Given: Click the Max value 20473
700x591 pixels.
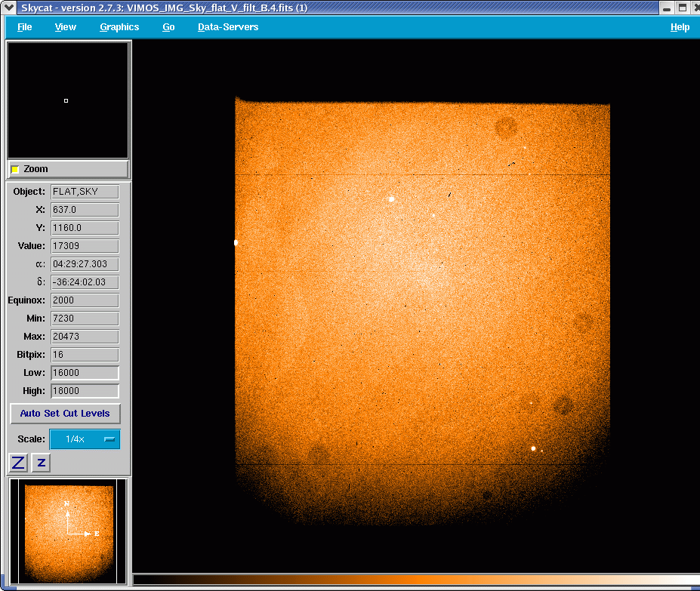Looking at the screenshot, I should tap(85, 337).
